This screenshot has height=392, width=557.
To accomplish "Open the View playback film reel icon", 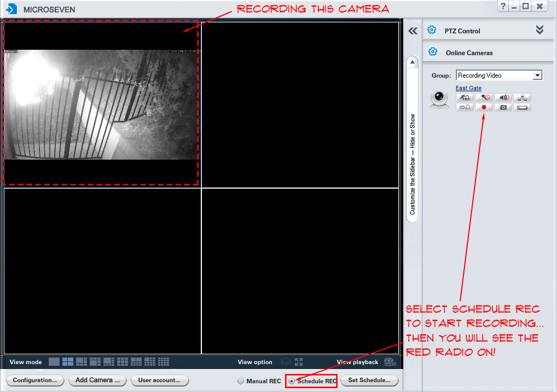I will 389,362.
